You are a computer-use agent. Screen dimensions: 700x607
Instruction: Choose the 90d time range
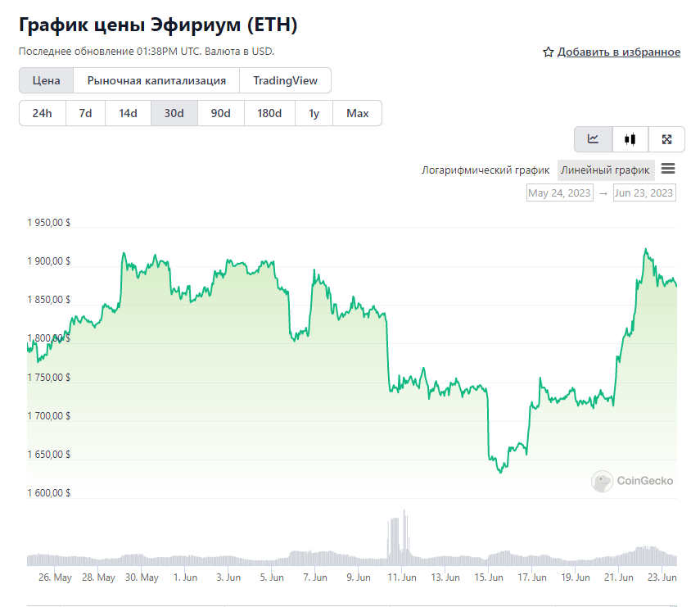[x=220, y=113]
